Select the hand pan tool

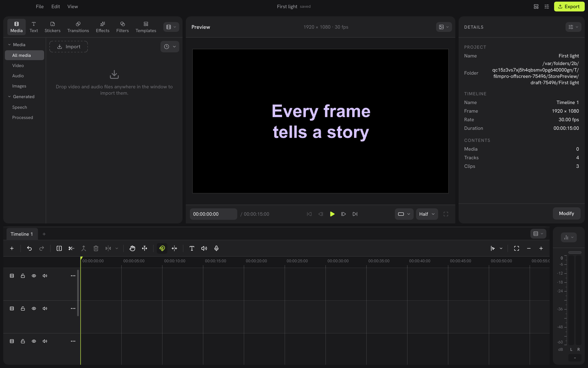point(132,248)
